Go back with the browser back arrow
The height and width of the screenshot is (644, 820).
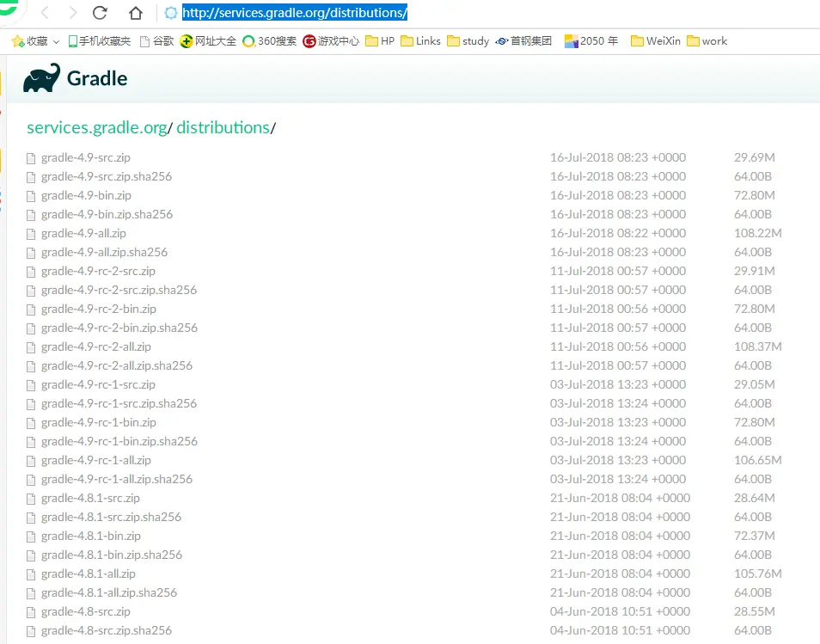tap(45, 13)
